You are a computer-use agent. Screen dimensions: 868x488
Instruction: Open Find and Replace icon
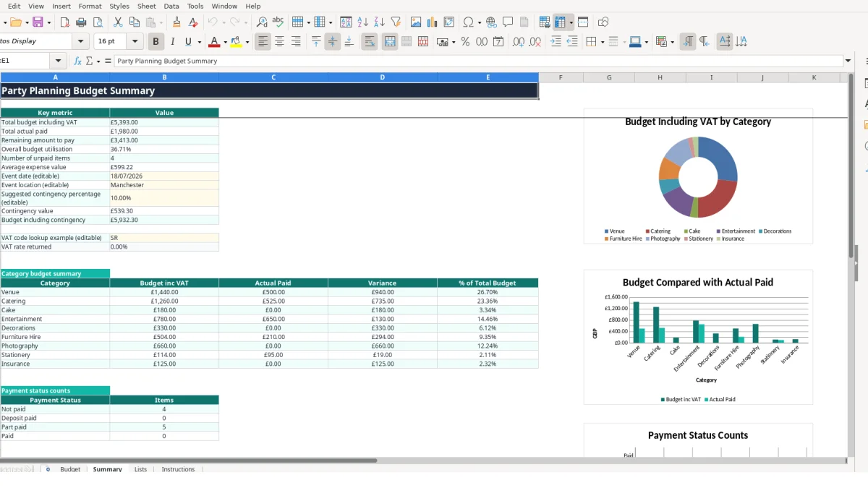click(262, 22)
